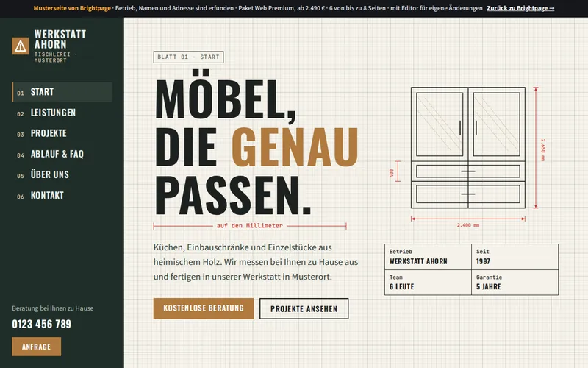588x368 pixels.
Task: Click the Werkstatt Ahorn site title
Action: click(x=60, y=39)
